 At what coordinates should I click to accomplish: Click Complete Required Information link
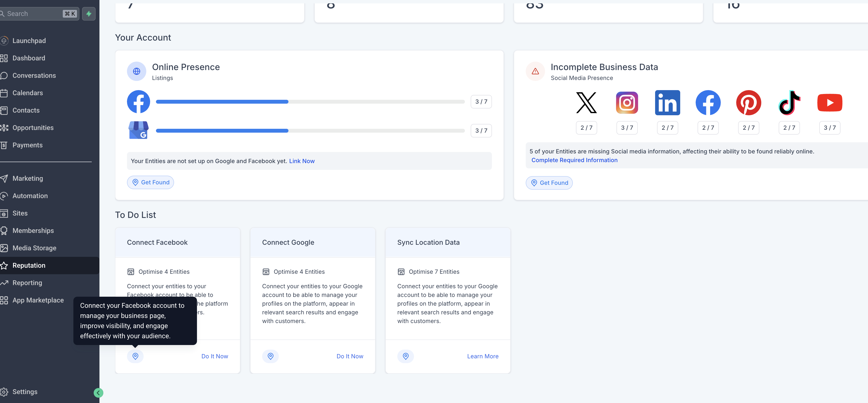point(574,160)
